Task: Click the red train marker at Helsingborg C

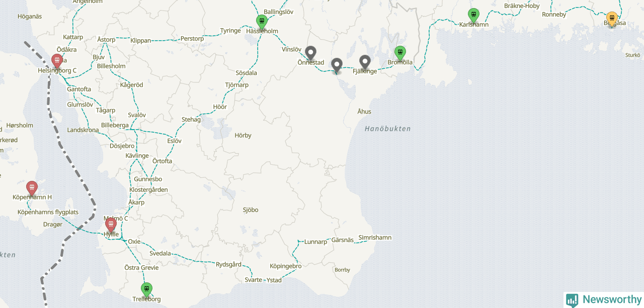Action: (x=57, y=61)
